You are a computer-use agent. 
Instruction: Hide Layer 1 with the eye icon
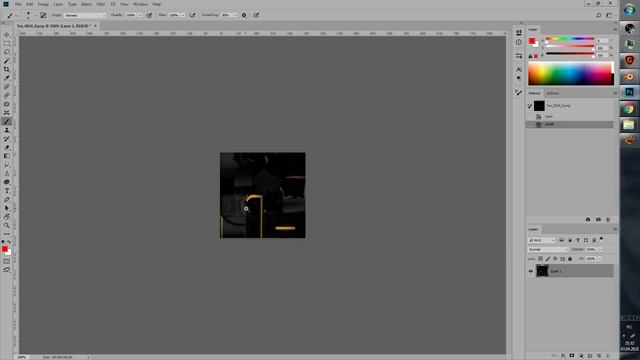click(531, 271)
